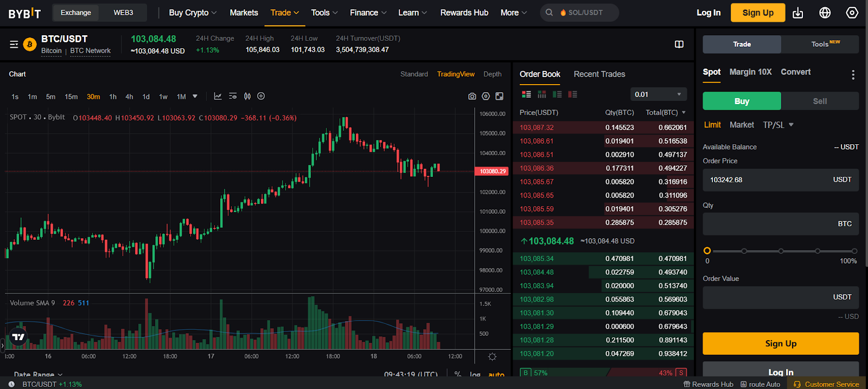Select TradingView chart view

click(x=456, y=74)
